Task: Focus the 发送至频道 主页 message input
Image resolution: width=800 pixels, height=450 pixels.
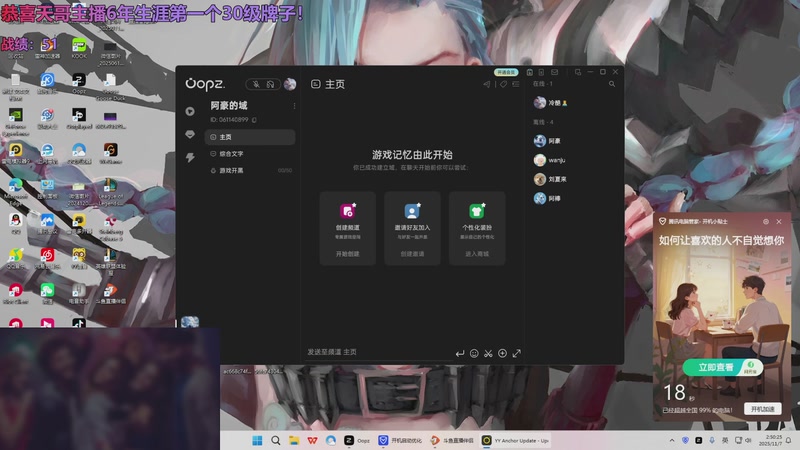Action: coord(378,352)
